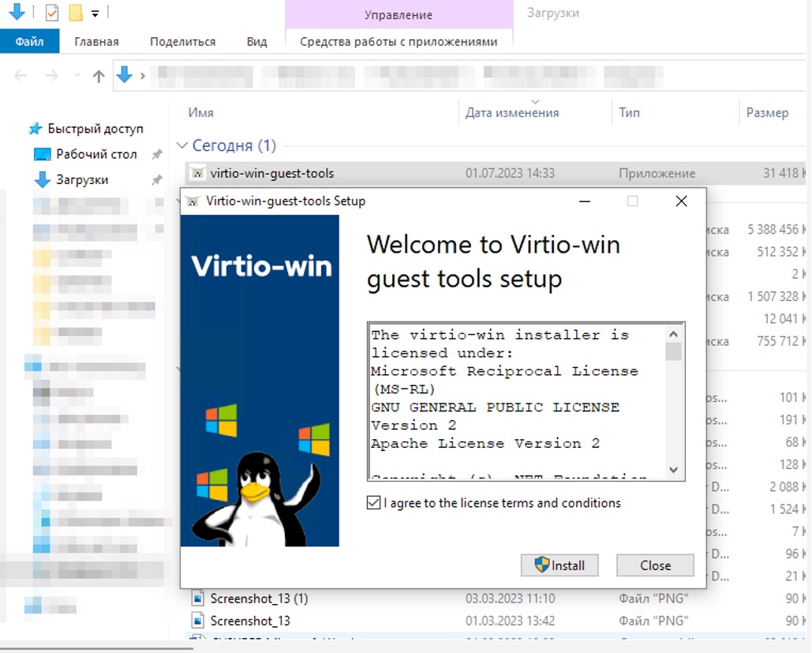Switch to the Вид ribbon tab
812x653 pixels.
[256, 41]
